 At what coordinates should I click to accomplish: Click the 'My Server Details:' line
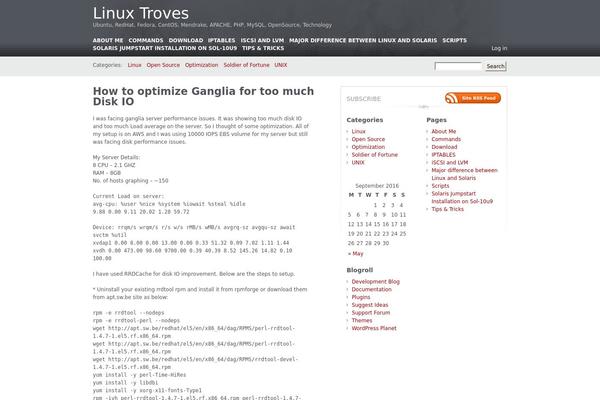coord(116,157)
